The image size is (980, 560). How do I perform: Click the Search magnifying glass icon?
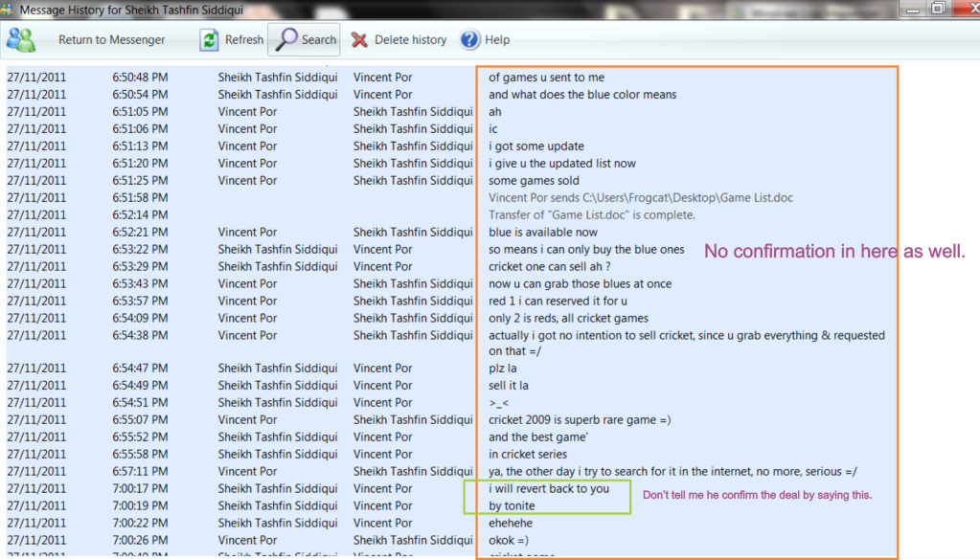(286, 40)
